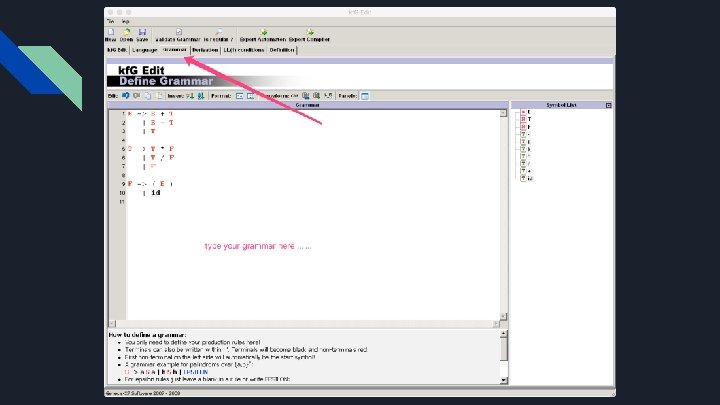Switch to the Language tab
The image size is (720, 405).
145,50
